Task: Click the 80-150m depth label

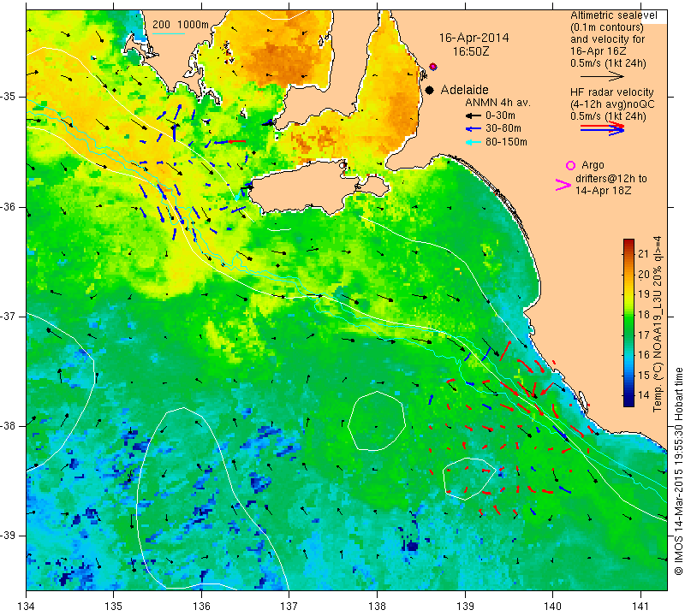Action: coord(506,142)
